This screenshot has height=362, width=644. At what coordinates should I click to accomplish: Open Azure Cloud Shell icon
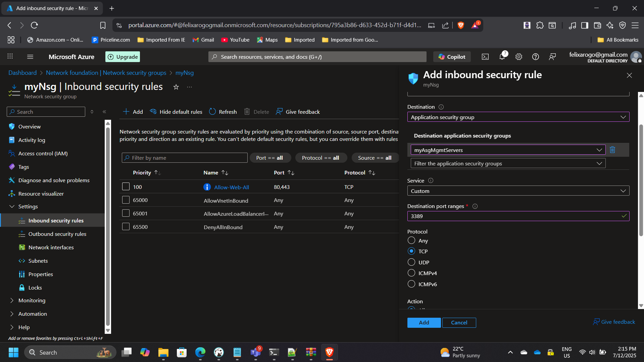click(485, 57)
